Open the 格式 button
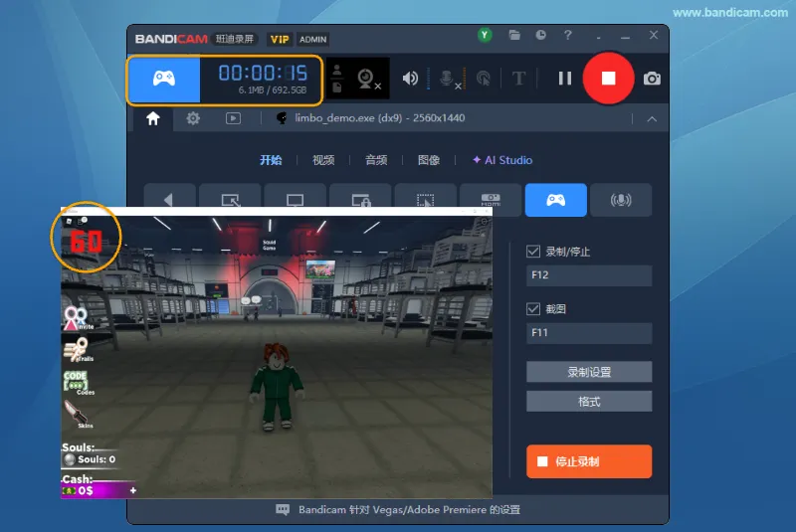This screenshot has height=532, width=796. coord(589,402)
